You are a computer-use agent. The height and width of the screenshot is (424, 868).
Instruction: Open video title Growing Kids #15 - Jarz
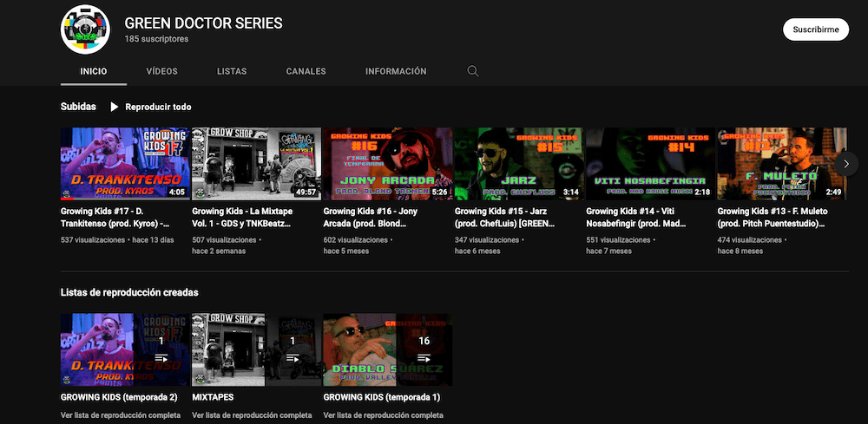[504, 218]
